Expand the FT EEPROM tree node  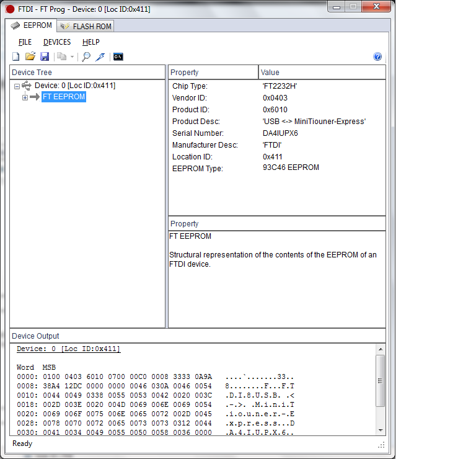[x=25, y=97]
